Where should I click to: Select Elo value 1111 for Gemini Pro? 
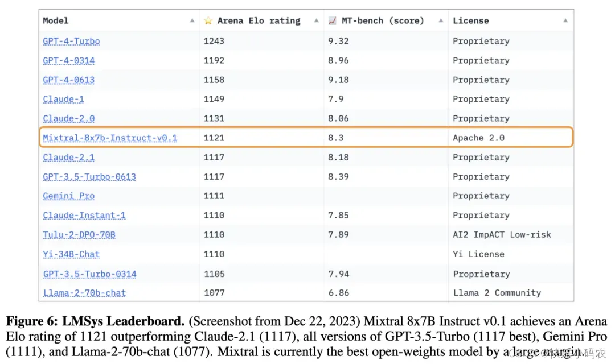[214, 196]
